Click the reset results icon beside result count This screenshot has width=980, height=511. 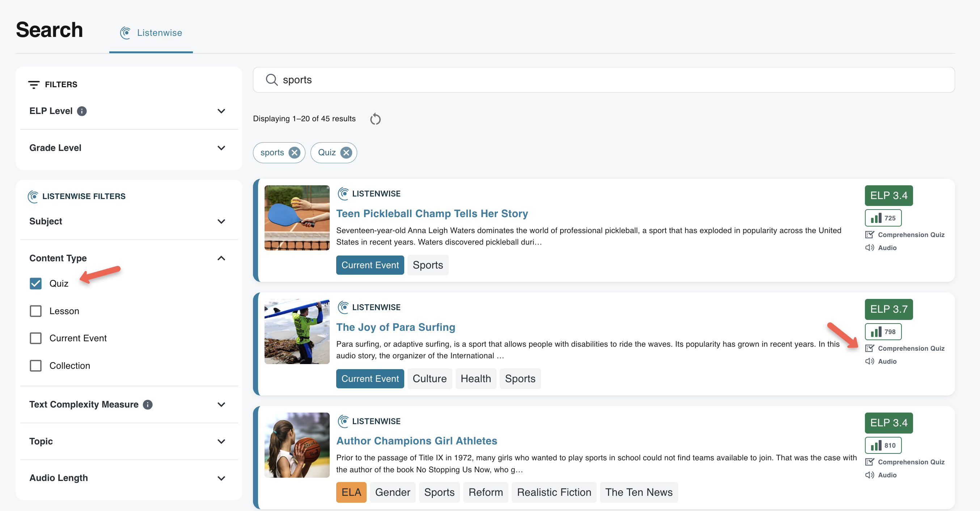pyautogui.click(x=376, y=119)
